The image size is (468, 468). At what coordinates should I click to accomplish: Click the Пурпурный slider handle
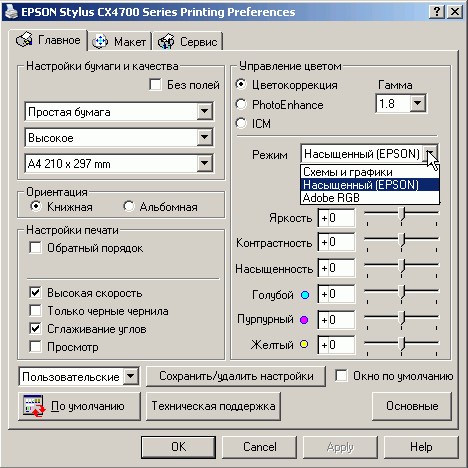coord(402,317)
